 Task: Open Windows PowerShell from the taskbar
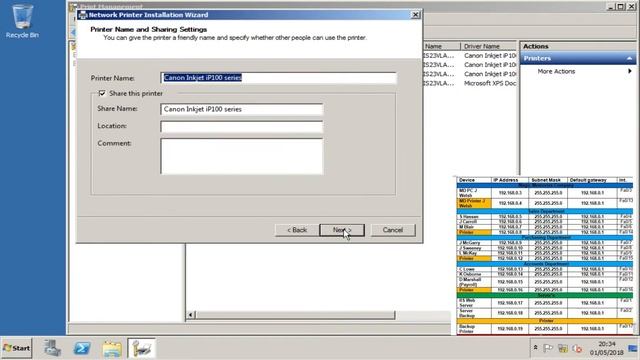pos(82,348)
